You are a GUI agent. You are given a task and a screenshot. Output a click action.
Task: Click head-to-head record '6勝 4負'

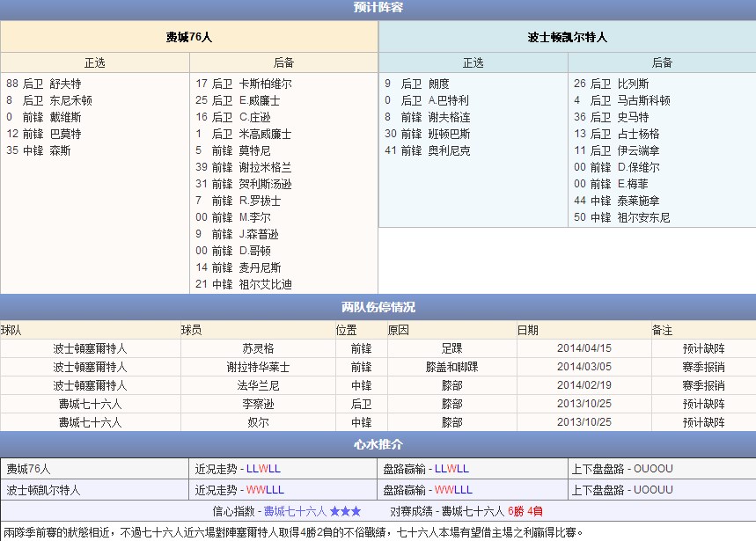[525, 511]
